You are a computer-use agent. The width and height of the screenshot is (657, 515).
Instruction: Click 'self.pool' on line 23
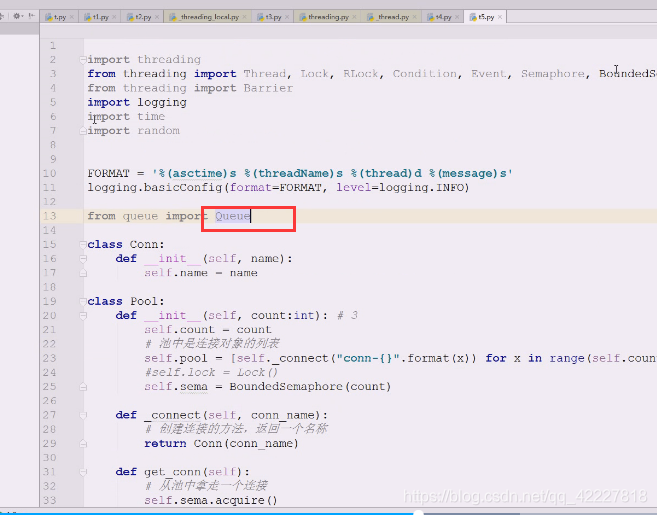(x=176, y=358)
